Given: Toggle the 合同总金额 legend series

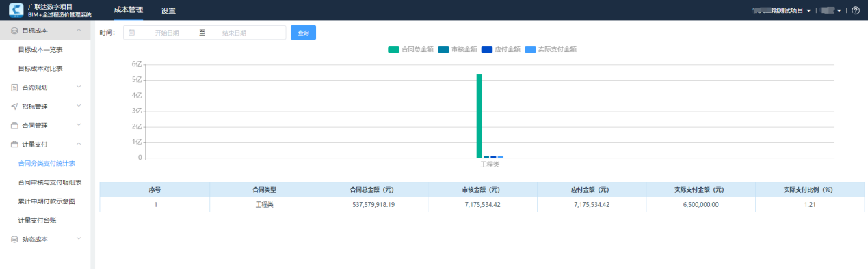Looking at the screenshot, I should [x=410, y=49].
